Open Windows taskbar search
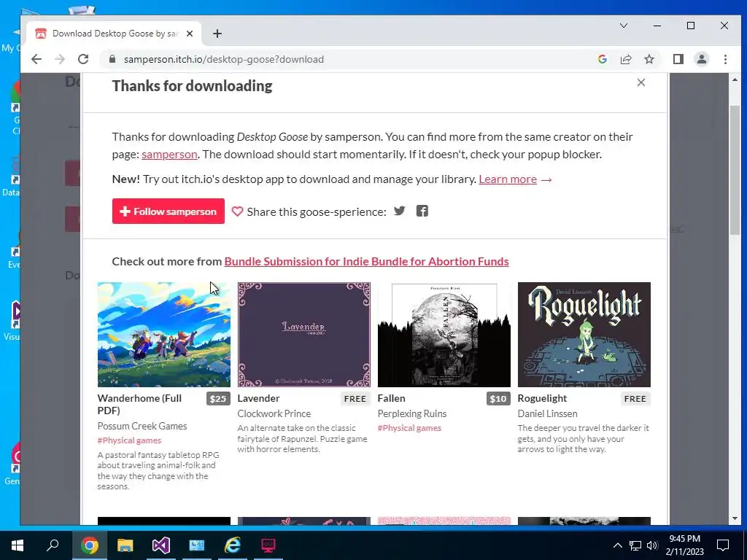 53,545
